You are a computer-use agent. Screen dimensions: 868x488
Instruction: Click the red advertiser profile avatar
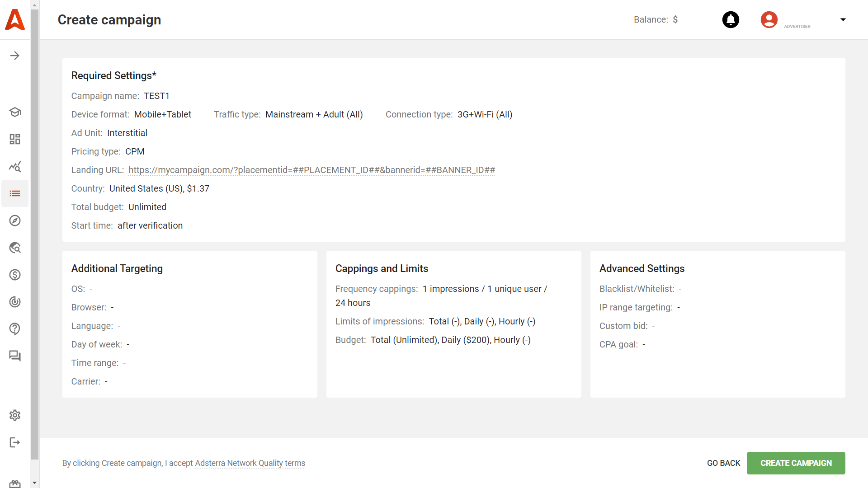point(769,19)
